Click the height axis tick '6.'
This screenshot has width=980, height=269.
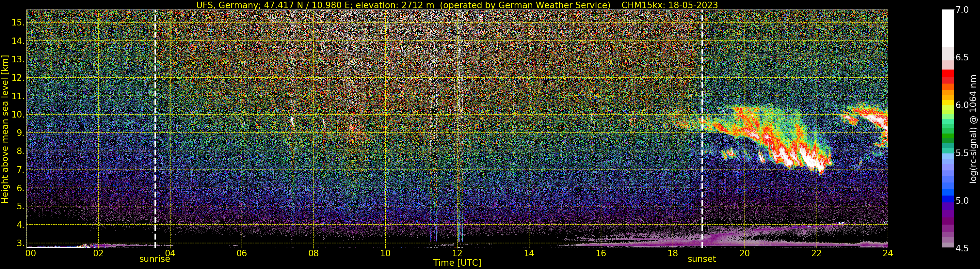(x=21, y=188)
